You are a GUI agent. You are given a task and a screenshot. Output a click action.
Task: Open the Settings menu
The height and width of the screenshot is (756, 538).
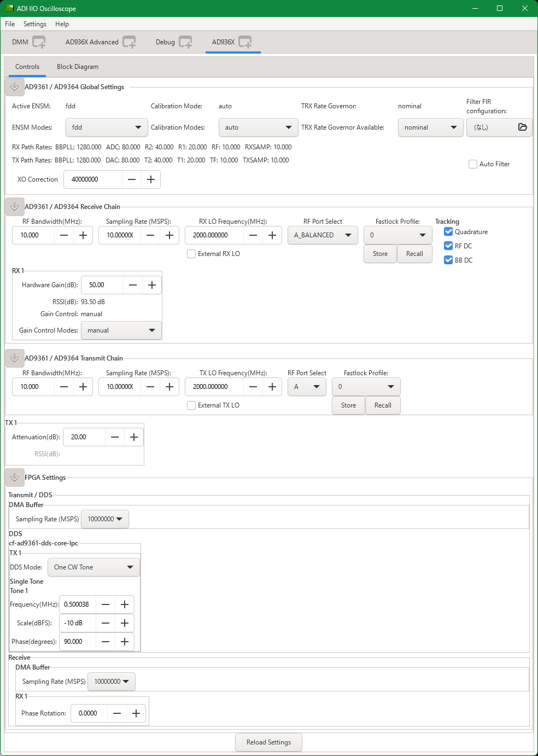(x=35, y=24)
